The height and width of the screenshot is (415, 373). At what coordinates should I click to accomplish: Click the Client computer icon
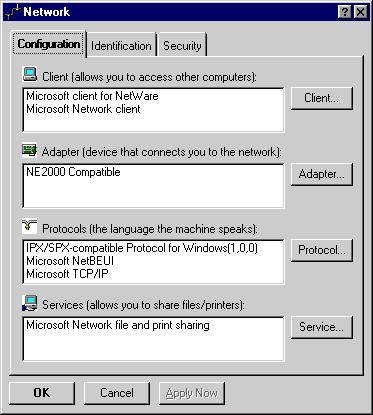pos(30,74)
